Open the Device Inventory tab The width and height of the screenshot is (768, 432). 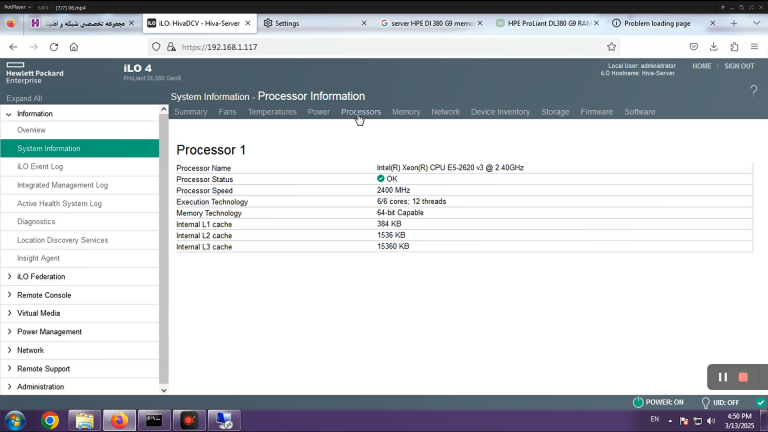(x=501, y=112)
